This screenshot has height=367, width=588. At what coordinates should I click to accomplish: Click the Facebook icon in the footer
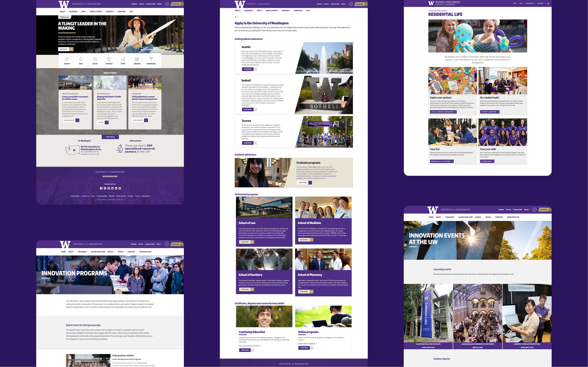(x=101, y=188)
